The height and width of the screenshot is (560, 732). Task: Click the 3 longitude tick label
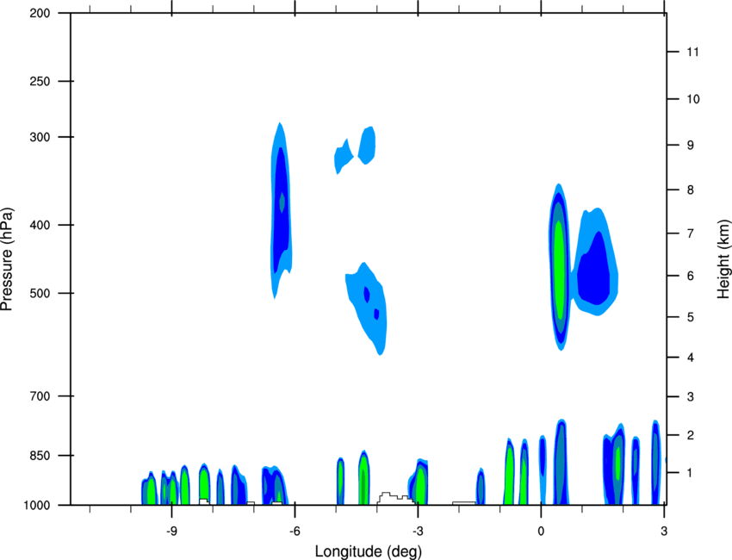coord(664,532)
